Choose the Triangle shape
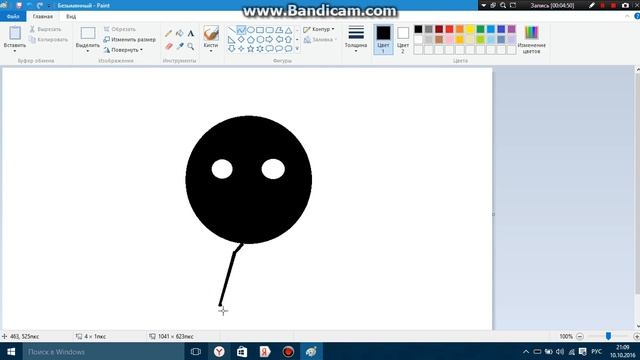The height and width of the screenshot is (360, 640). pos(288,30)
